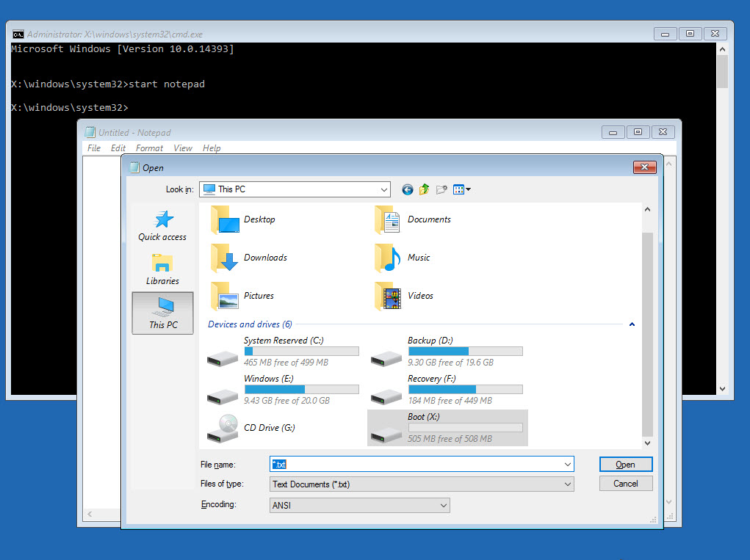The height and width of the screenshot is (560, 750).
Task: Click the Create New Folder icon
Action: click(x=441, y=189)
